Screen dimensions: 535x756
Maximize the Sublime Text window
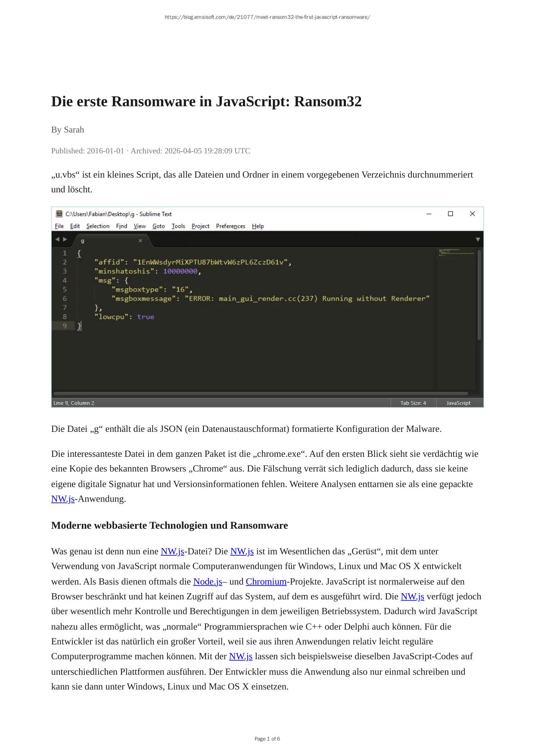[x=450, y=214]
